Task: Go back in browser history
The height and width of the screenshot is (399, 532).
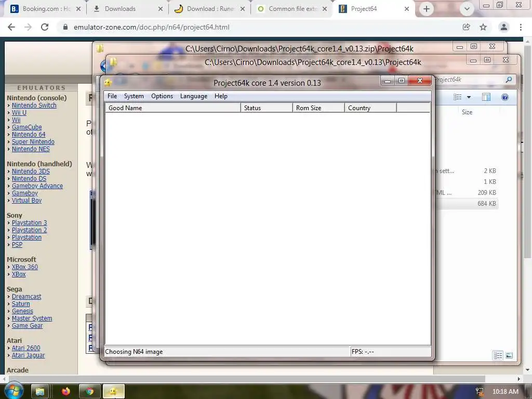Action: coord(11,27)
